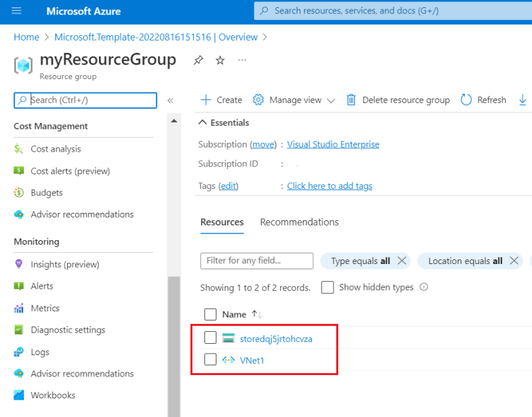This screenshot has height=417, width=532.
Task: Open Metrics under Monitoring
Action: pos(45,308)
